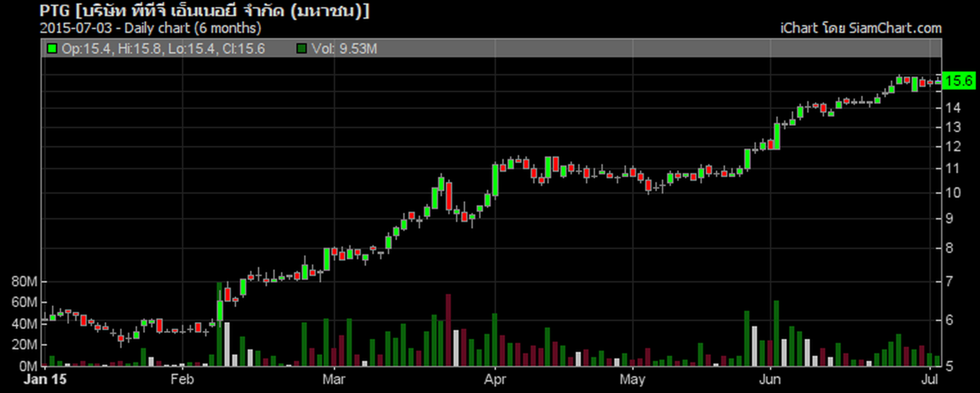Image resolution: width=980 pixels, height=393 pixels.
Task: Click the 7 price axis label
Action: click(949, 282)
